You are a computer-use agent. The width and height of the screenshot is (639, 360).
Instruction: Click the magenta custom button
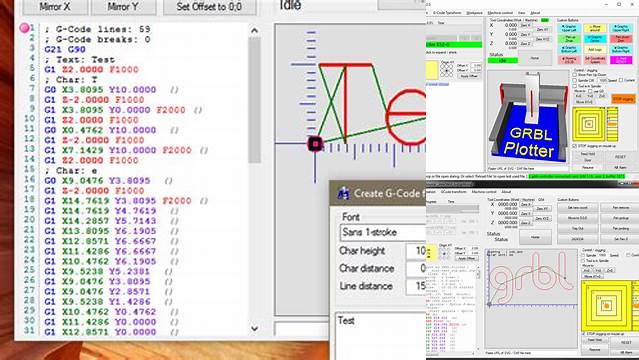(x=621, y=60)
